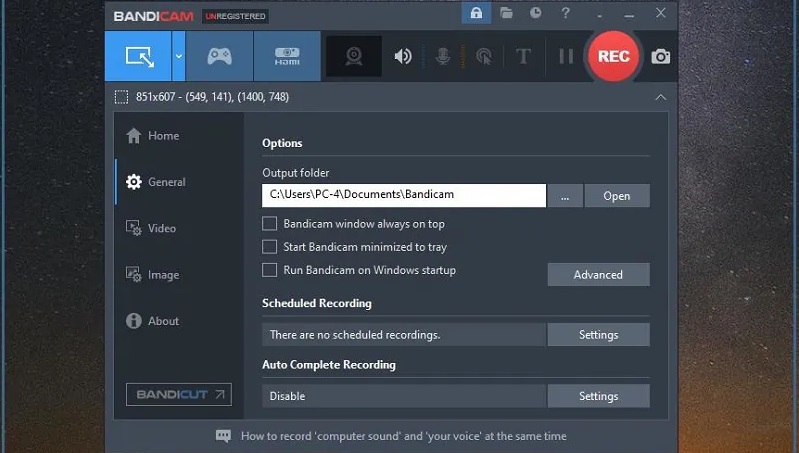Screen dimensions: 799x453
Task: Click the pause recording button
Action: pyautogui.click(x=566, y=56)
